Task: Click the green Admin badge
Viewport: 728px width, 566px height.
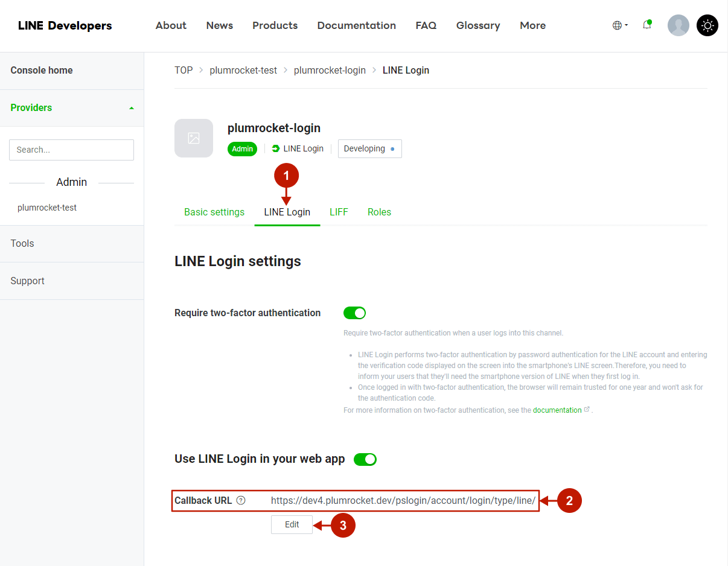Action: pyautogui.click(x=243, y=149)
